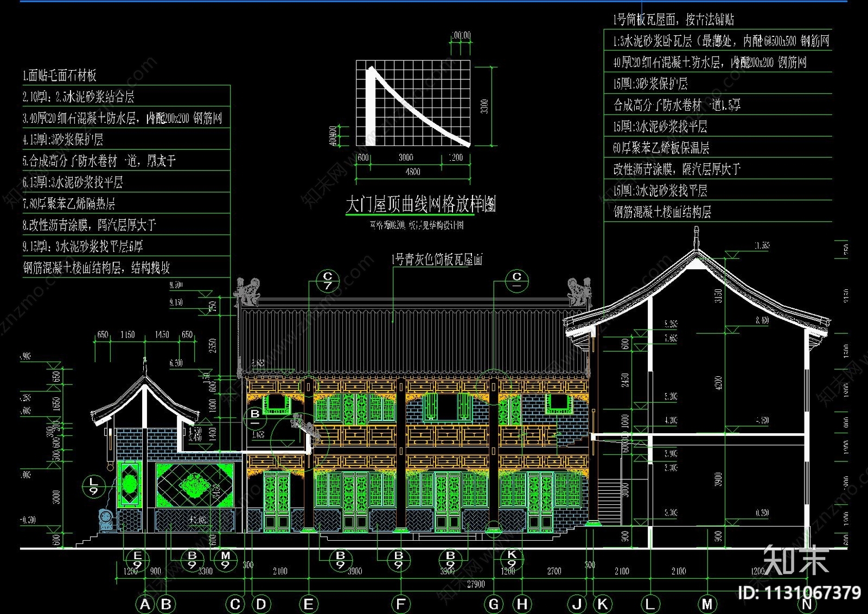Click the roof label 1号青灰色筒板瓦屋面
Image resolution: width=868 pixels, height=614 pixels.
tap(437, 259)
